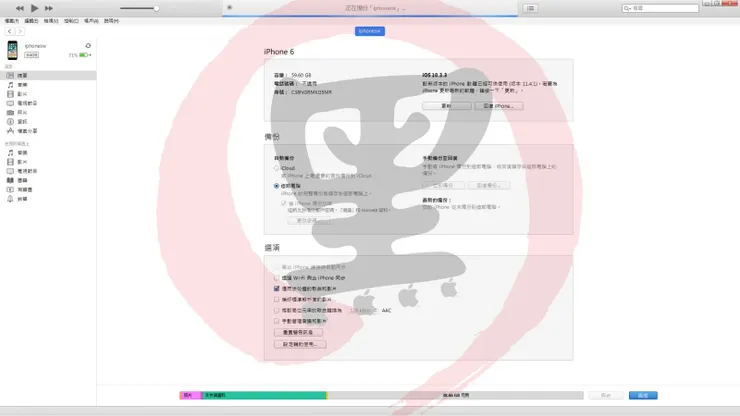Click the magnifier icon in the search field
The image size is (740, 416).
(x=627, y=8)
